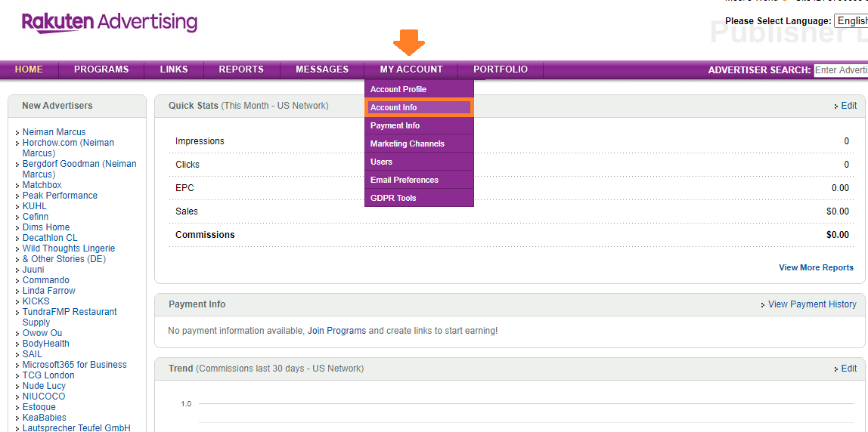The width and height of the screenshot is (868, 432).
Task: Open the MESSAGES menu
Action: coord(322,69)
